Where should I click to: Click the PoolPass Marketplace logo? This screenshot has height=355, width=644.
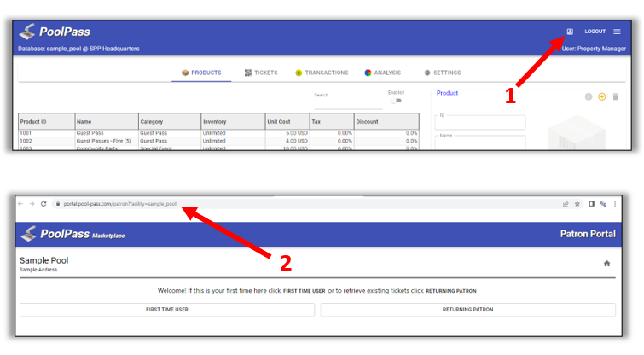click(x=73, y=234)
